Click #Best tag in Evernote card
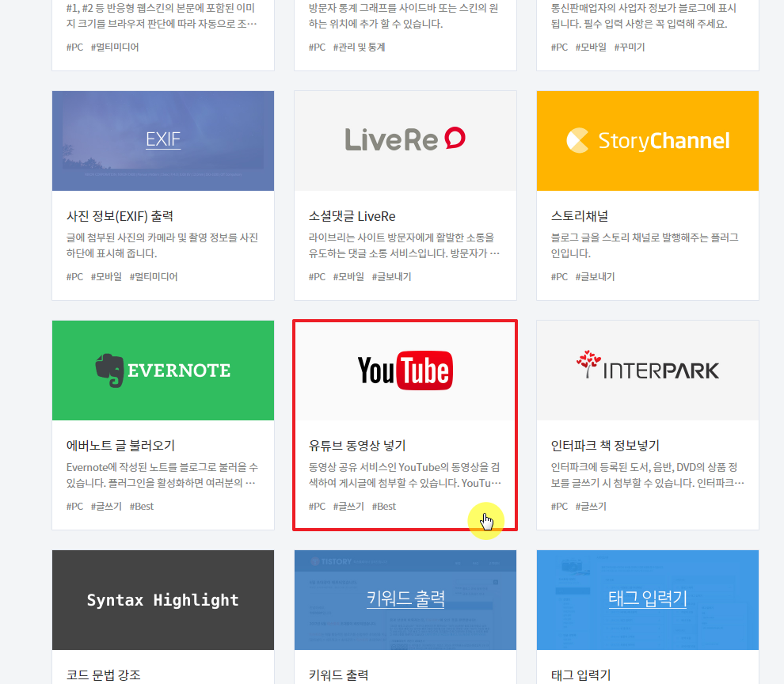The width and height of the screenshot is (784, 684). click(142, 507)
